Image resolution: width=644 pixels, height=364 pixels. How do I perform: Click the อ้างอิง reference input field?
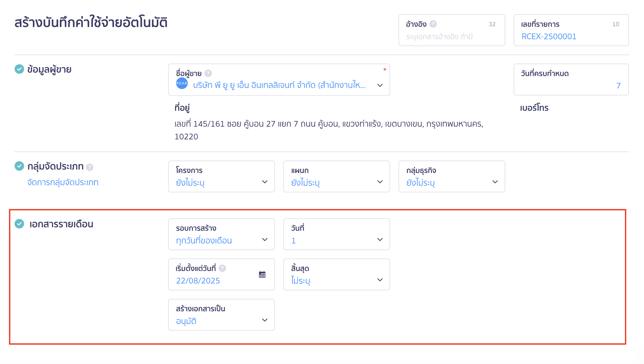pyautogui.click(x=452, y=30)
